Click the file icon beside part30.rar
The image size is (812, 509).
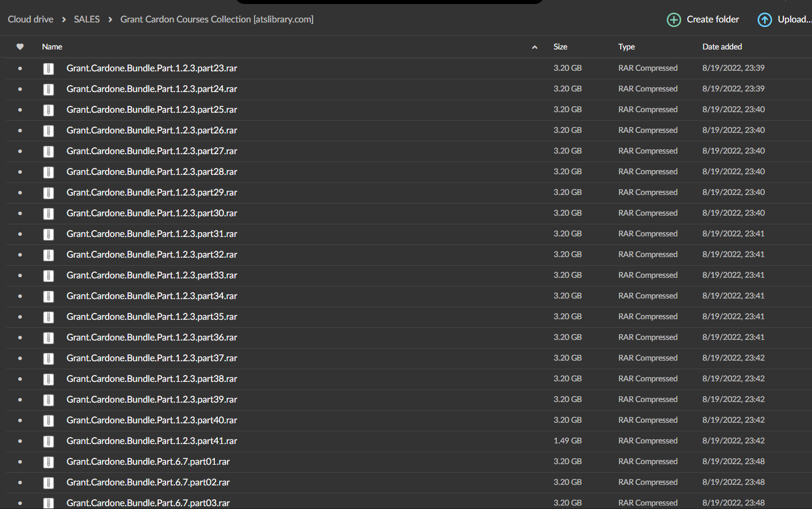pyautogui.click(x=48, y=213)
